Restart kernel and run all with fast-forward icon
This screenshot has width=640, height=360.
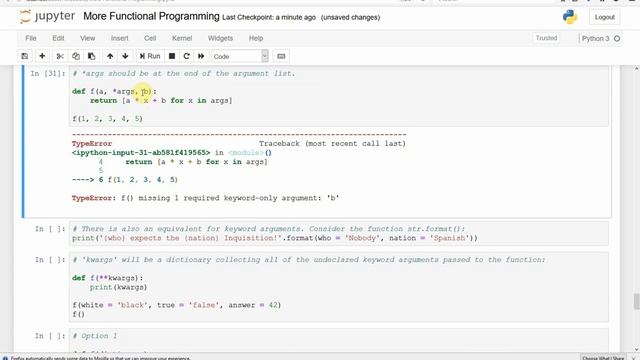201,56
